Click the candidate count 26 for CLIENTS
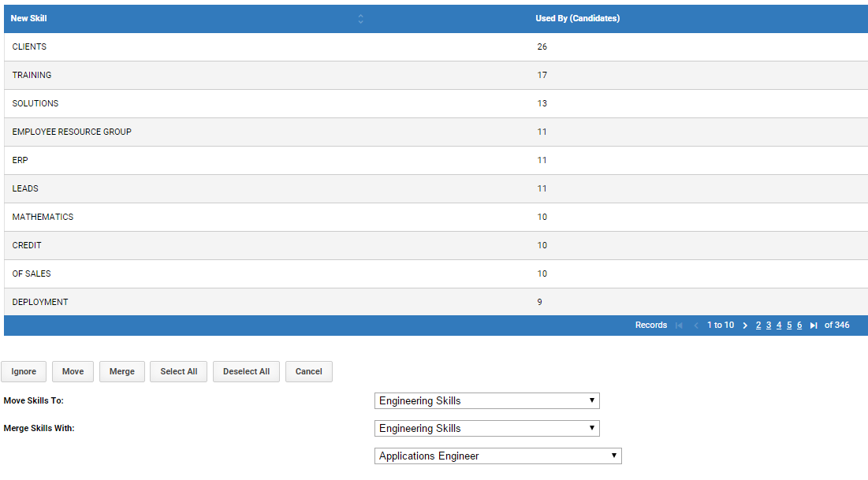868x480 pixels. pos(542,47)
